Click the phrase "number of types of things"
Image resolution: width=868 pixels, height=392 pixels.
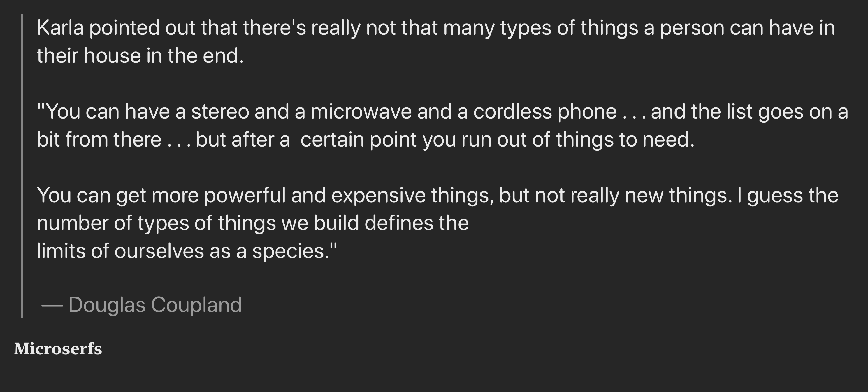click(156, 223)
